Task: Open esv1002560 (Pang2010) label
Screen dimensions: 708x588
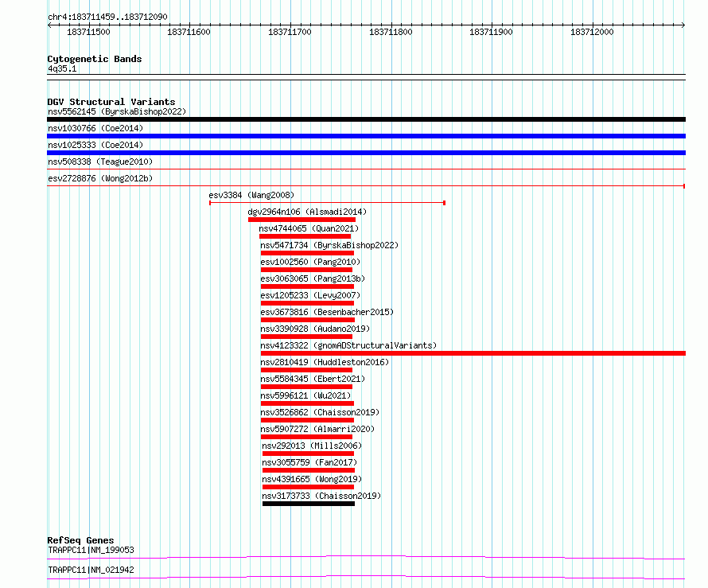Action: point(310,262)
